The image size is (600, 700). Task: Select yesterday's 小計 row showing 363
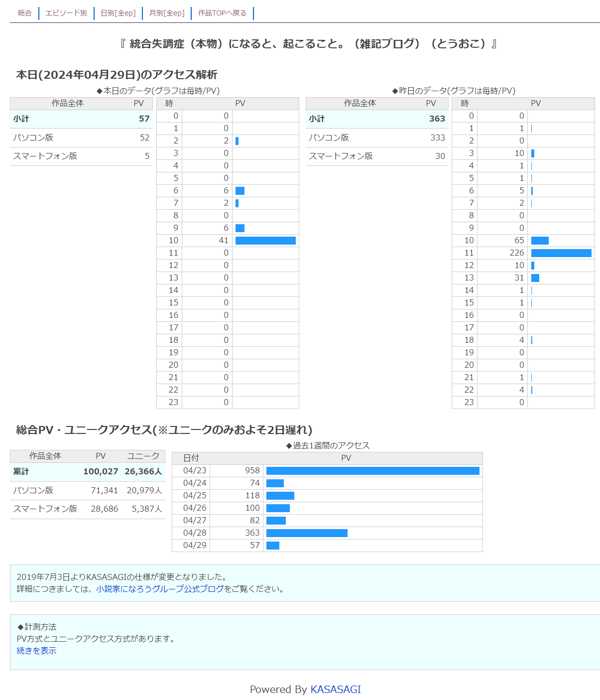coord(376,119)
